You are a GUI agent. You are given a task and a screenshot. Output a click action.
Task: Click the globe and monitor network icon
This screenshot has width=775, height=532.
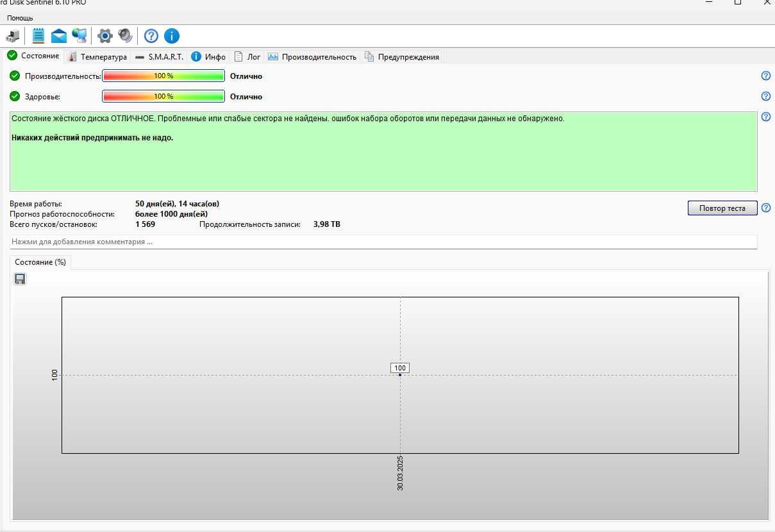[x=79, y=35]
